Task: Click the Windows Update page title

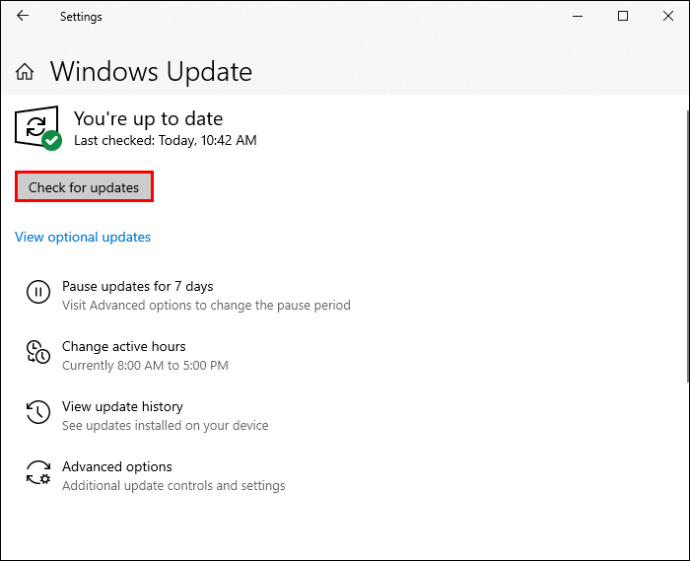Action: point(151,72)
